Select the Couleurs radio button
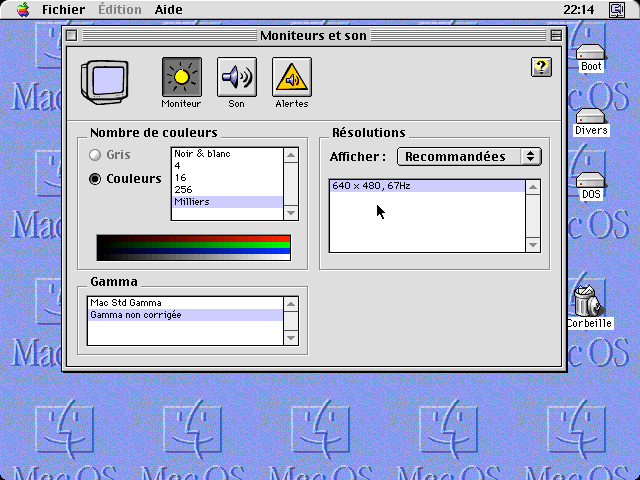The width and height of the screenshot is (640, 480). tap(95, 179)
